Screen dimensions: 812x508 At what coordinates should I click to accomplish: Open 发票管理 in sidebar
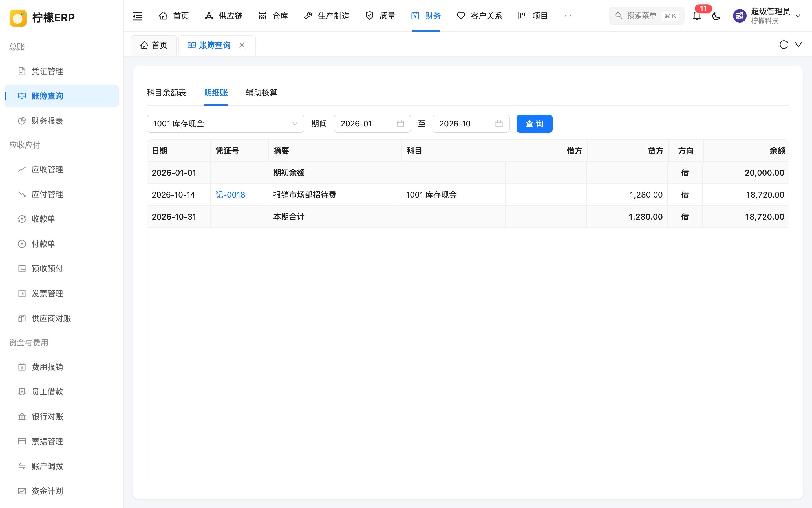click(62, 294)
